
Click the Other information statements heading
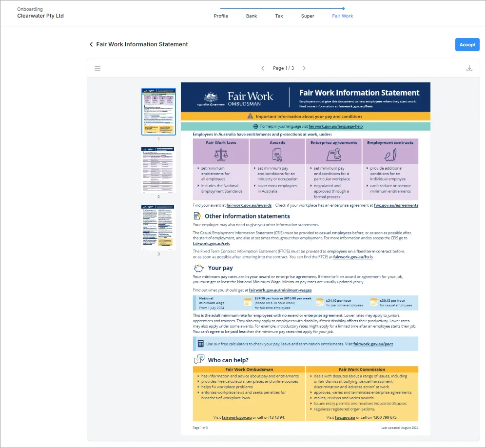click(247, 216)
